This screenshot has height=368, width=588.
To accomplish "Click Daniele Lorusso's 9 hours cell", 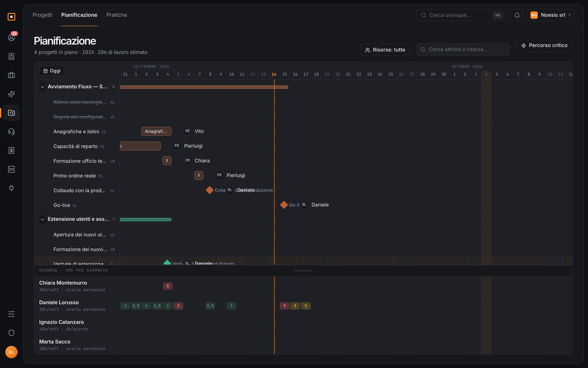I will (285, 306).
